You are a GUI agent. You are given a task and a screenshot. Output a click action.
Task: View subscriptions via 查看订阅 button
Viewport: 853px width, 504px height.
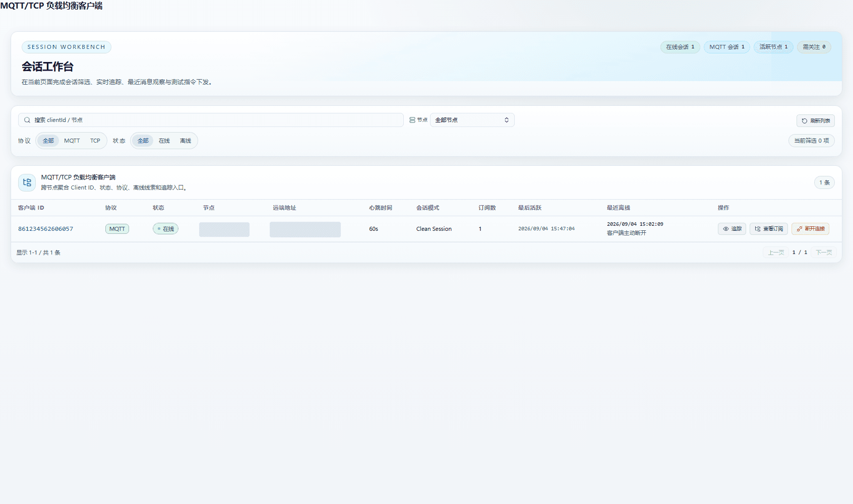(769, 229)
